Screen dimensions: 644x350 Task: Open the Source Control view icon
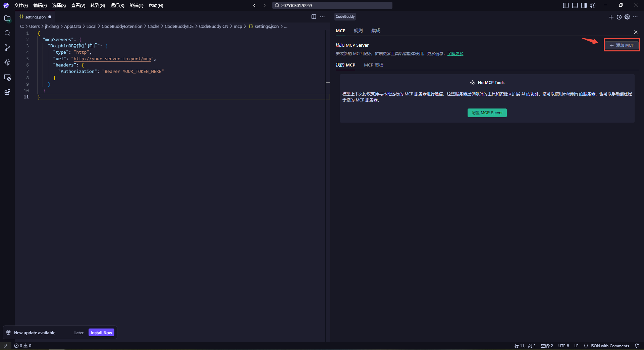point(7,48)
